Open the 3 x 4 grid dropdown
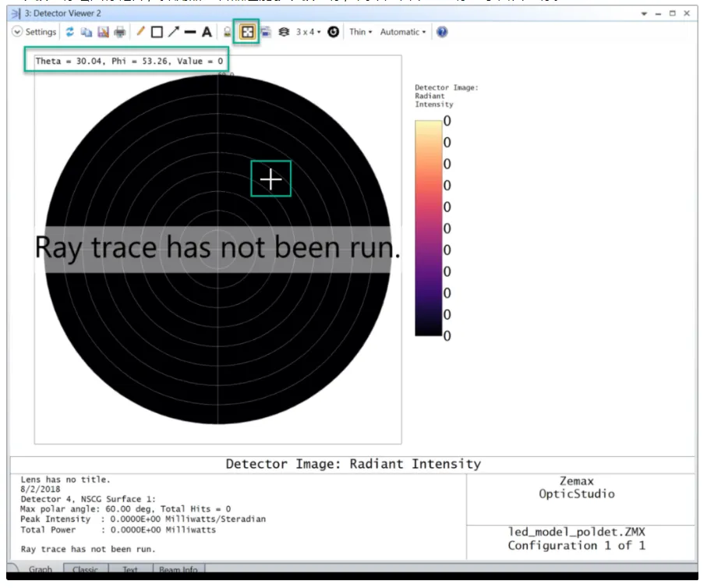 click(309, 32)
